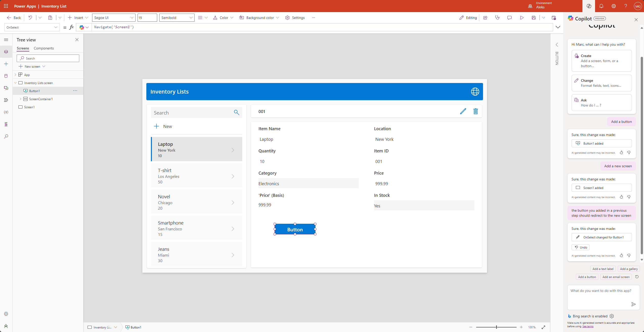
Task: Collapse the Inventory Lists screen tree node
Action: pyautogui.click(x=15, y=83)
